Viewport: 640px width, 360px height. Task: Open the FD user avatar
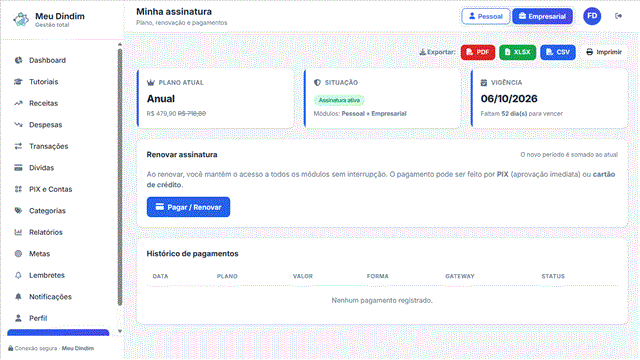coord(592,16)
